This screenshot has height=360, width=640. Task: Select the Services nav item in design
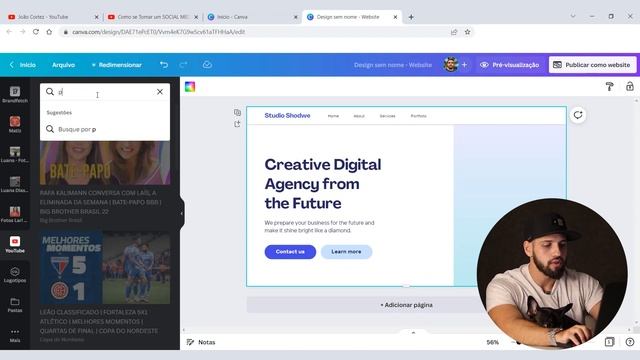387,116
